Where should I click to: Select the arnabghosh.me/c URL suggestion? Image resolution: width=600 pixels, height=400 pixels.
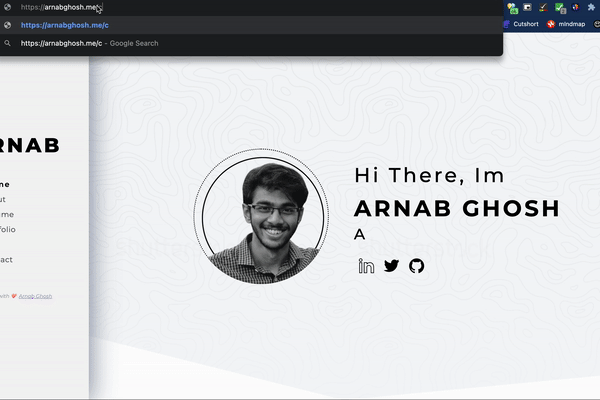64,25
